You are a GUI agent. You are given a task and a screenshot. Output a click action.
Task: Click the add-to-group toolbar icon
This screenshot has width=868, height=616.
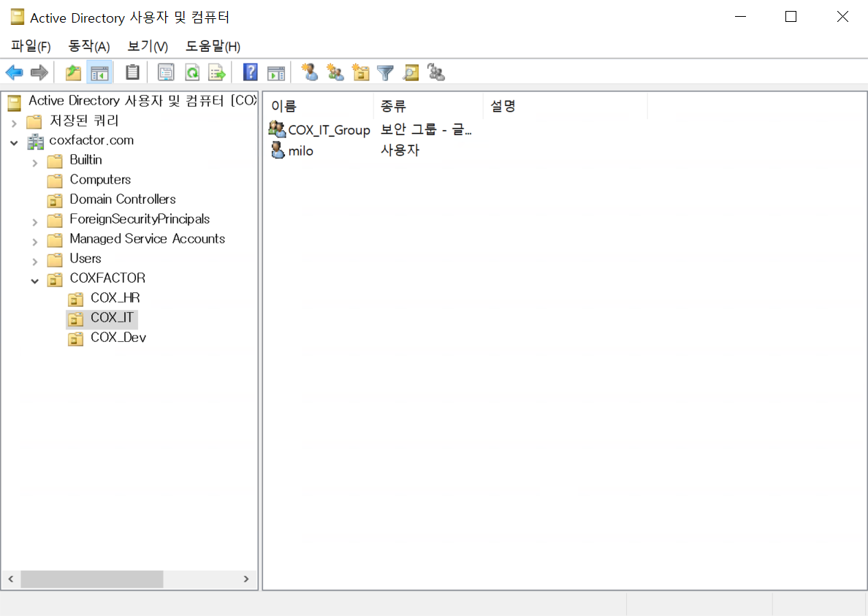click(436, 72)
